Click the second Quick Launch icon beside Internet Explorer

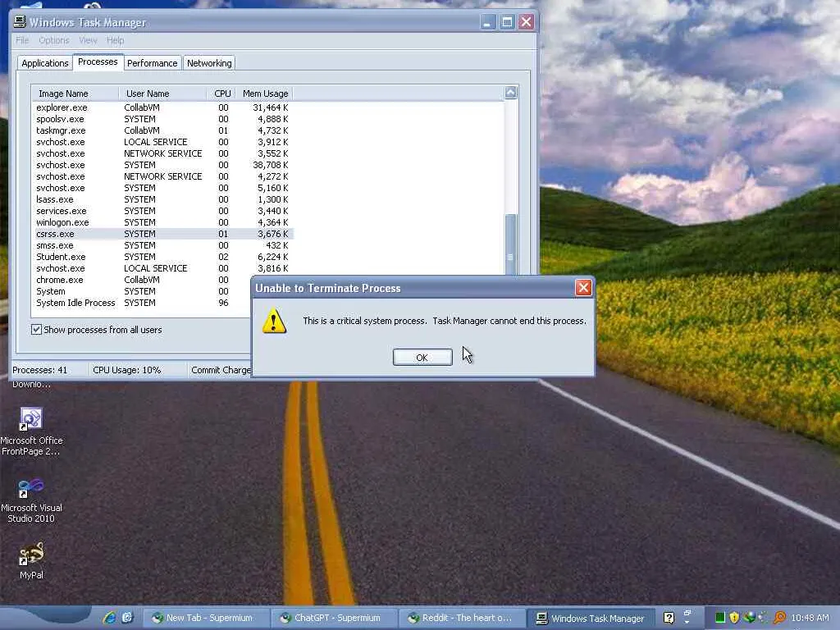pyautogui.click(x=127, y=618)
